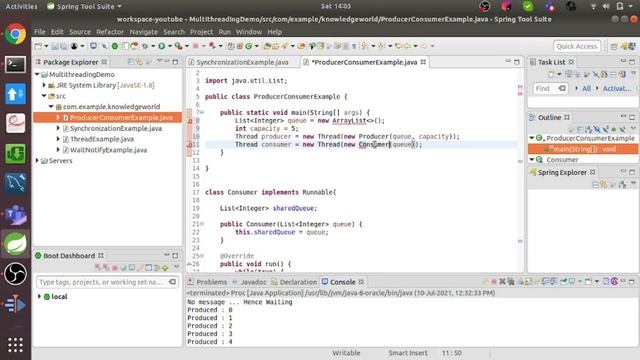Screen dimensions: 640x360
Task: Open Terminal from the dock
Action: [16, 64]
